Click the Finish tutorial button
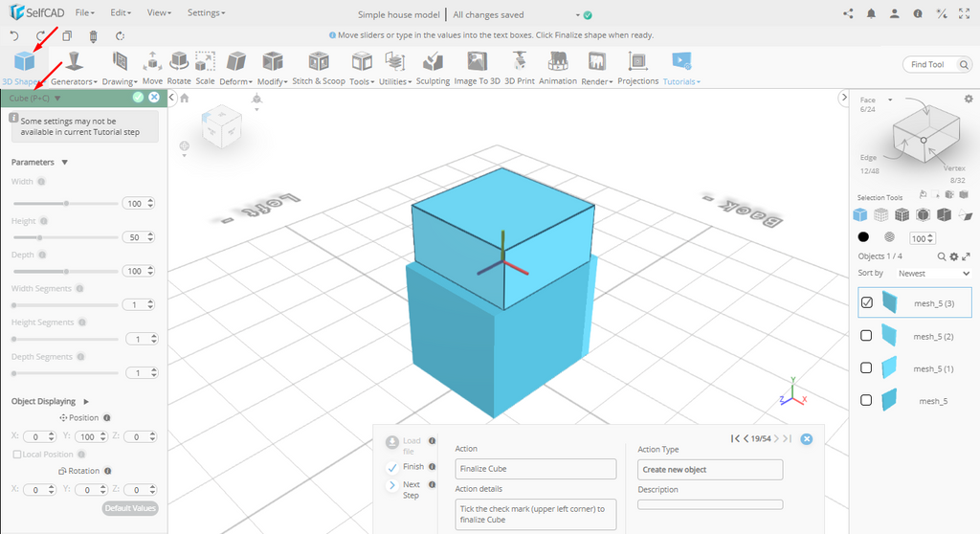 406,467
